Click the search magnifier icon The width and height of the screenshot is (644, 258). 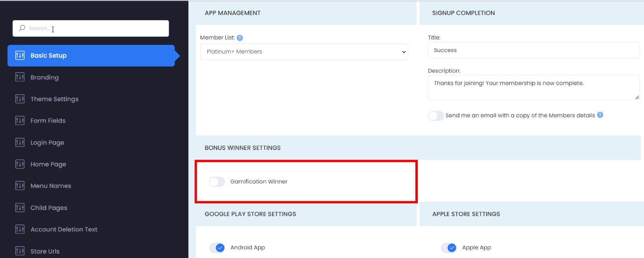point(22,28)
